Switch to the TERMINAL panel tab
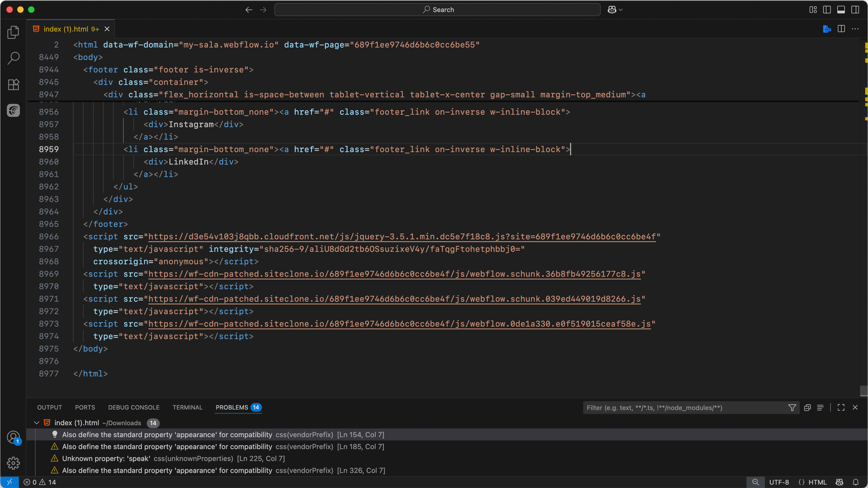The height and width of the screenshot is (488, 868). pos(187,408)
